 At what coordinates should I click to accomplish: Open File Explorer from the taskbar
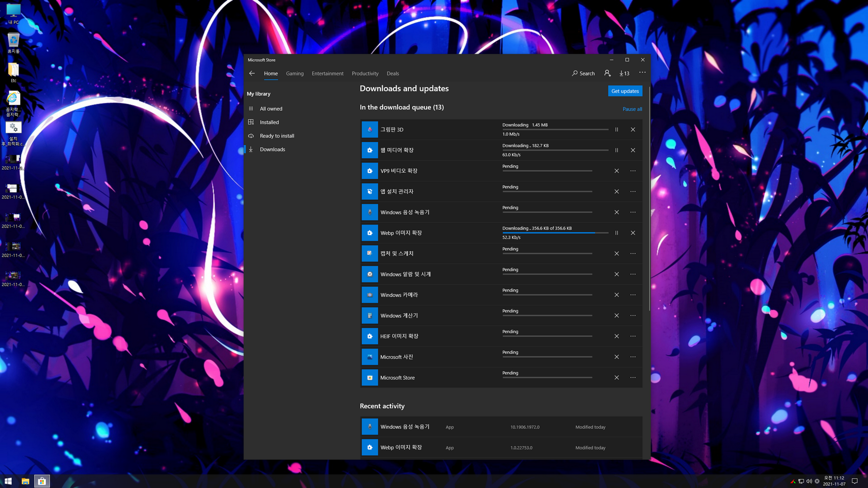[25, 481]
